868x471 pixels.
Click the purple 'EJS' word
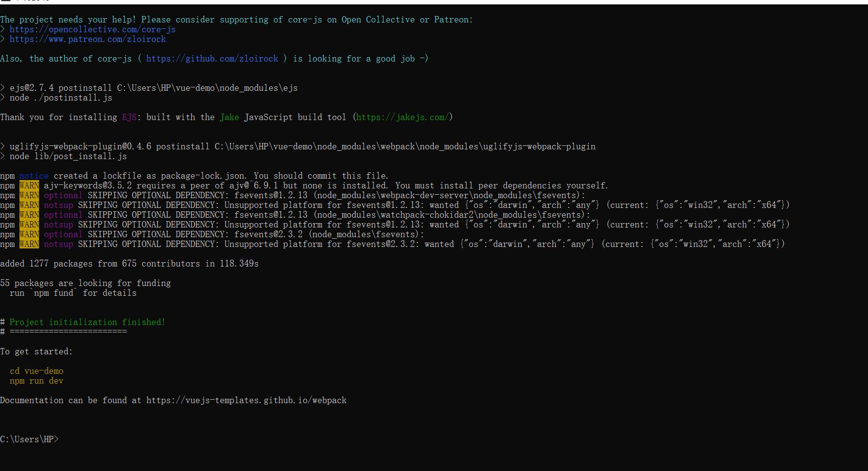pyautogui.click(x=129, y=117)
